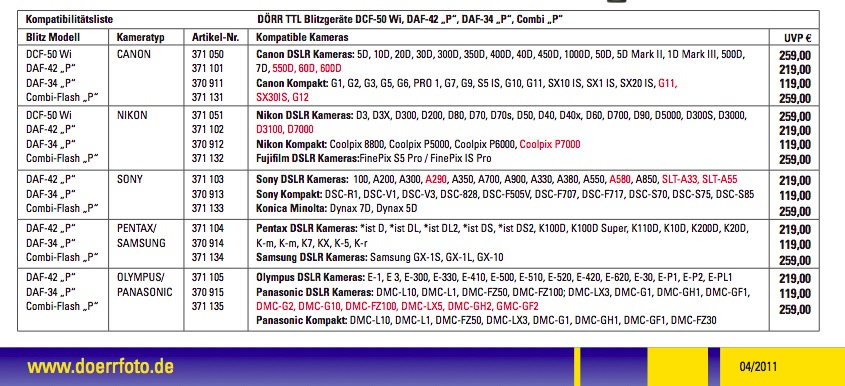Click article number 371 132
This screenshot has width=845, height=386.
[x=207, y=158]
